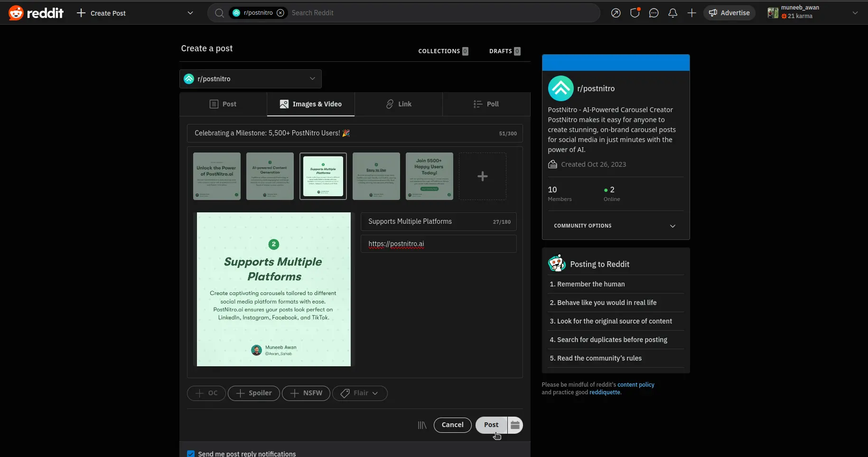
Task: Toggle post reply notifications checkbox
Action: [191, 454]
